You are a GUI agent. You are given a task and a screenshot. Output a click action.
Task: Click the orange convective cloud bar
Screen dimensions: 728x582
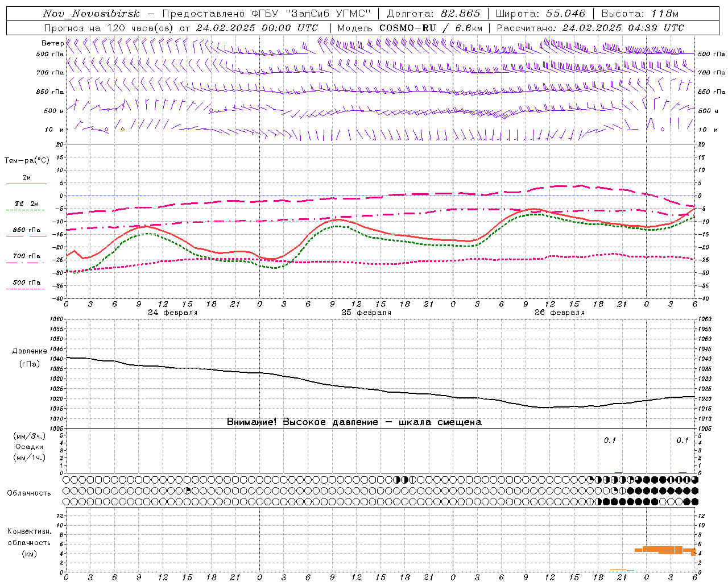click(665, 550)
